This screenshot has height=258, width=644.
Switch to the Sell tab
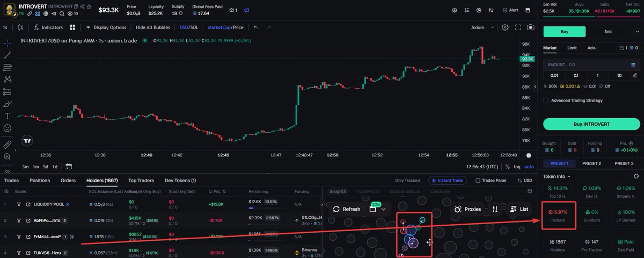(x=608, y=32)
